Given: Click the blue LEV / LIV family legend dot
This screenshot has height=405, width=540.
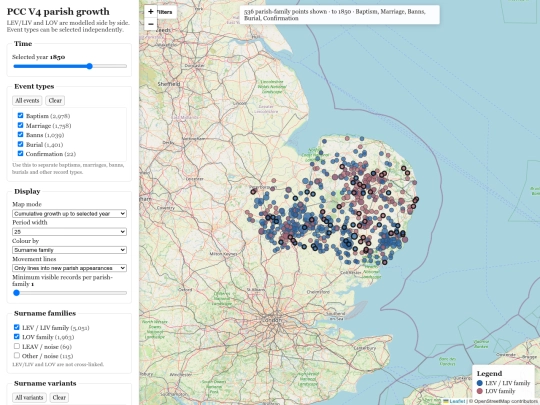Looking at the screenshot, I should pos(479,383).
